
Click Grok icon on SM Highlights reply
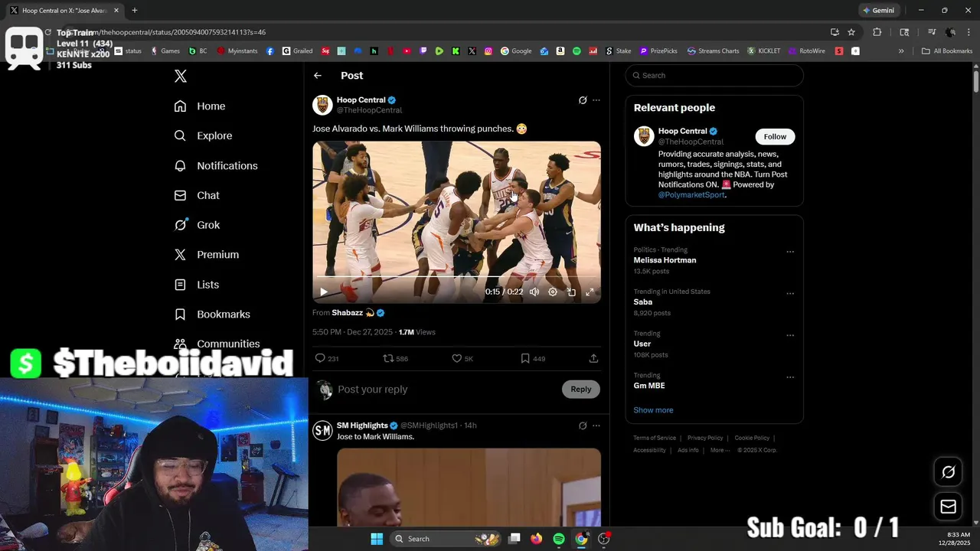click(583, 425)
